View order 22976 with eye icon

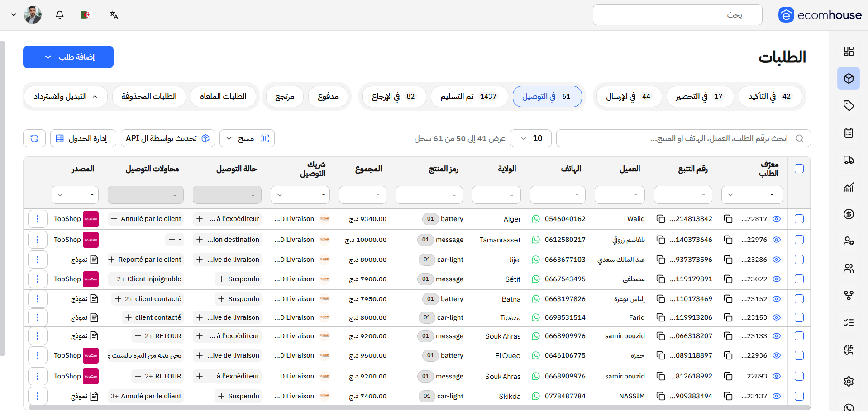(777, 240)
